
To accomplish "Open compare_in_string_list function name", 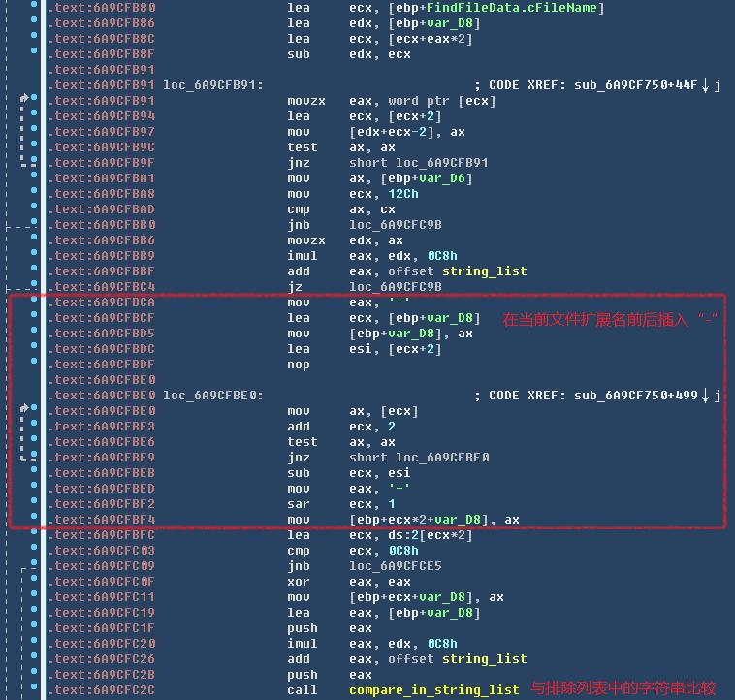I will tap(434, 690).
